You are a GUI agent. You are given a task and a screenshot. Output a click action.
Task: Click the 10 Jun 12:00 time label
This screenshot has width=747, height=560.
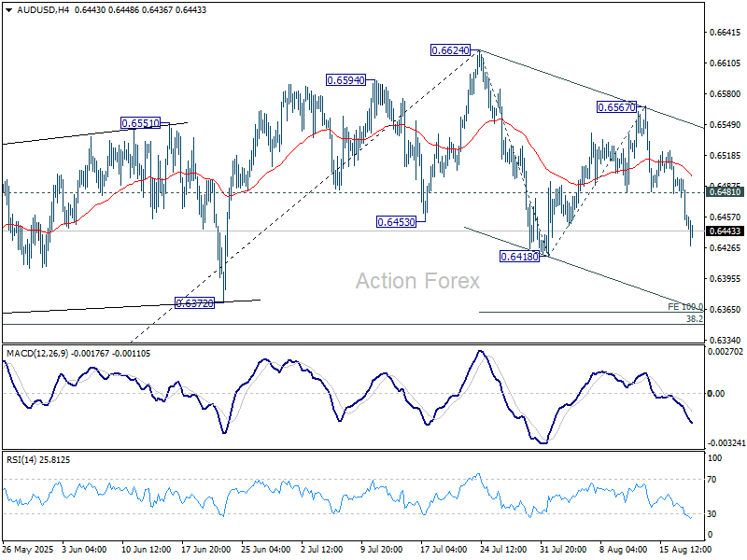[146, 549]
